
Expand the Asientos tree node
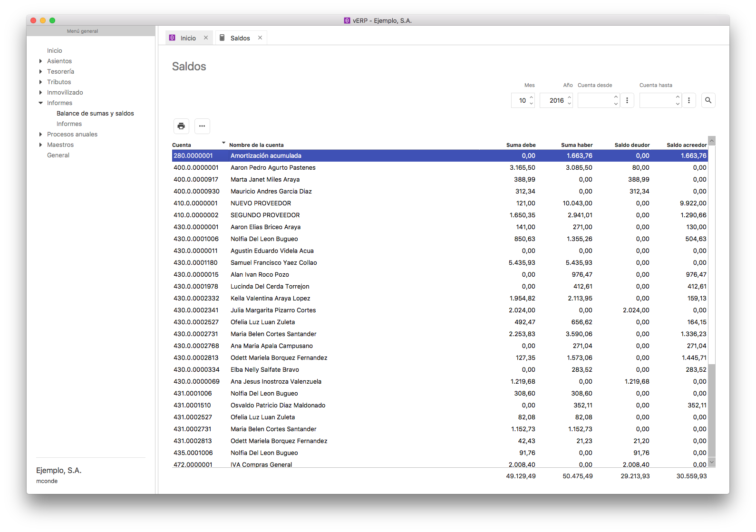coord(41,61)
